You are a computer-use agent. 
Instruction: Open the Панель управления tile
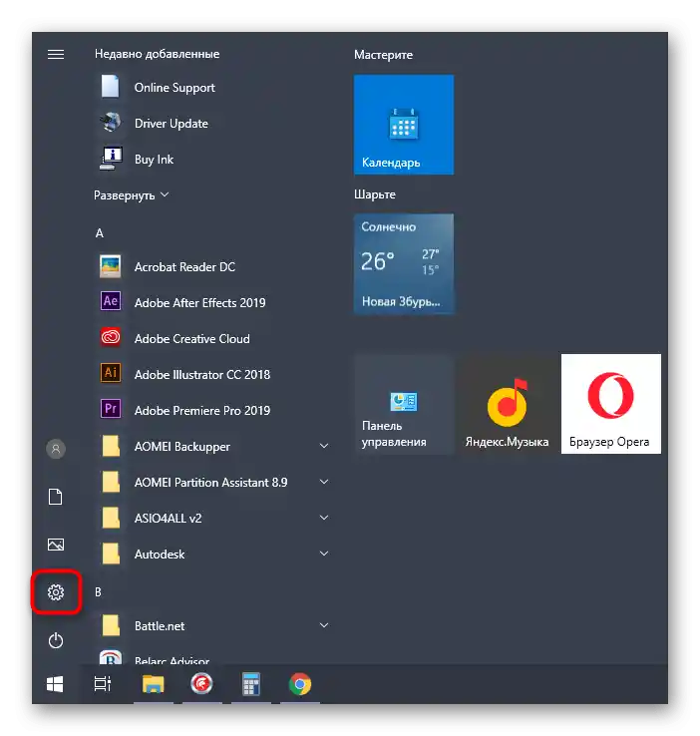click(404, 404)
